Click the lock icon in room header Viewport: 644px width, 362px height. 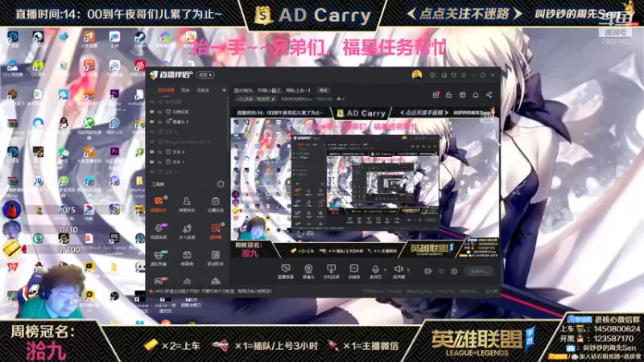pyautogui.click(x=448, y=95)
